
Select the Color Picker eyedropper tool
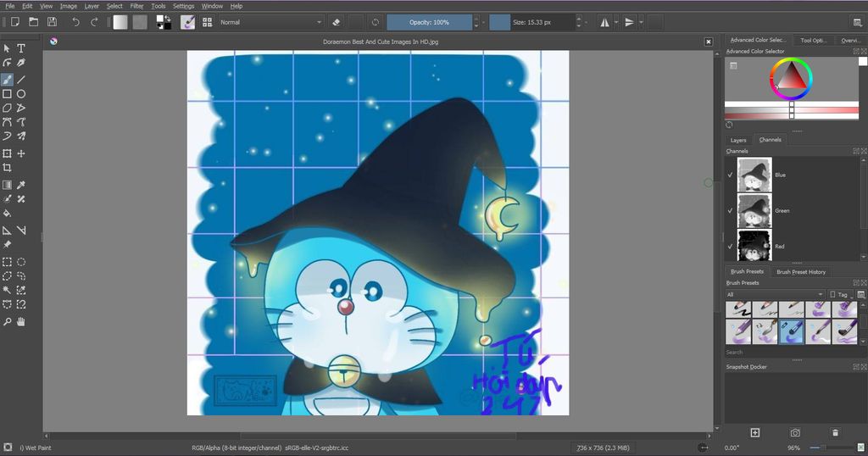21,185
